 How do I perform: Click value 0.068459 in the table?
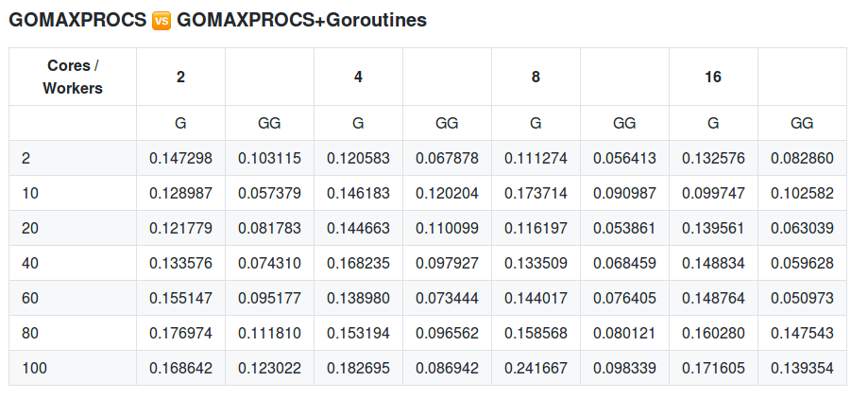624,263
